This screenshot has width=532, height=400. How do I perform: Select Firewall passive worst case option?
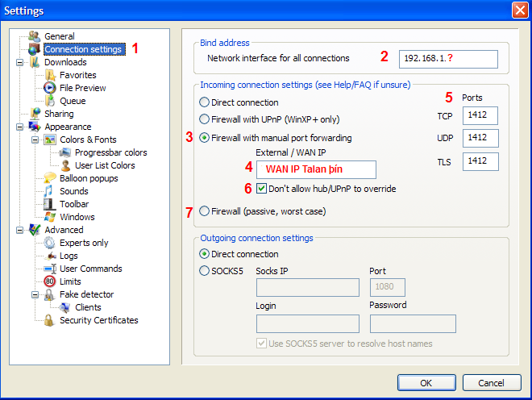204,211
